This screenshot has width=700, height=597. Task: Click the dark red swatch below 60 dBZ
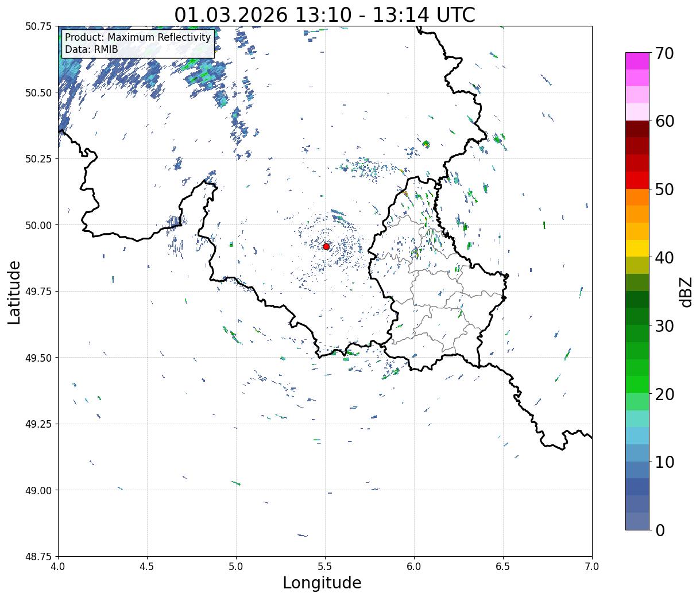[x=637, y=129]
